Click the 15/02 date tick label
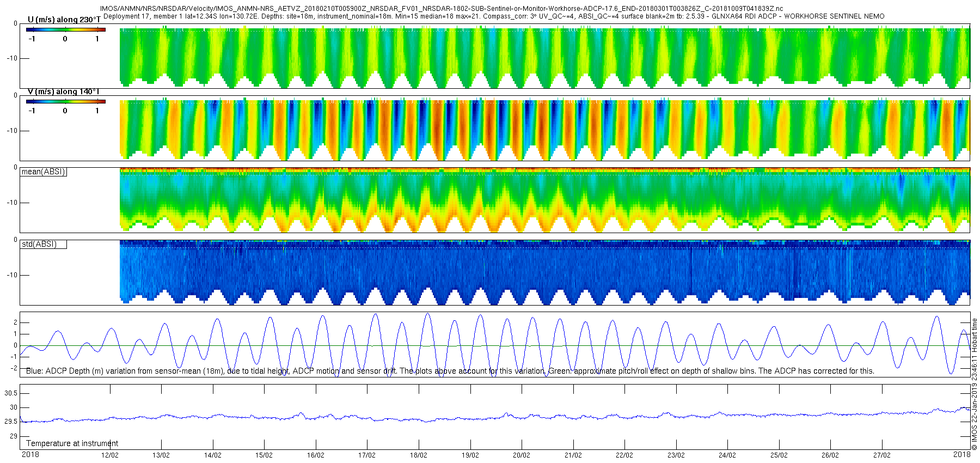 coord(264,455)
